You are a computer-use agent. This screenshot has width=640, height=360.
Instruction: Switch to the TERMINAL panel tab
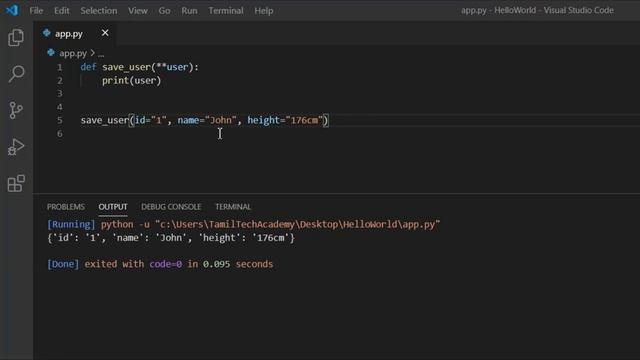click(233, 207)
